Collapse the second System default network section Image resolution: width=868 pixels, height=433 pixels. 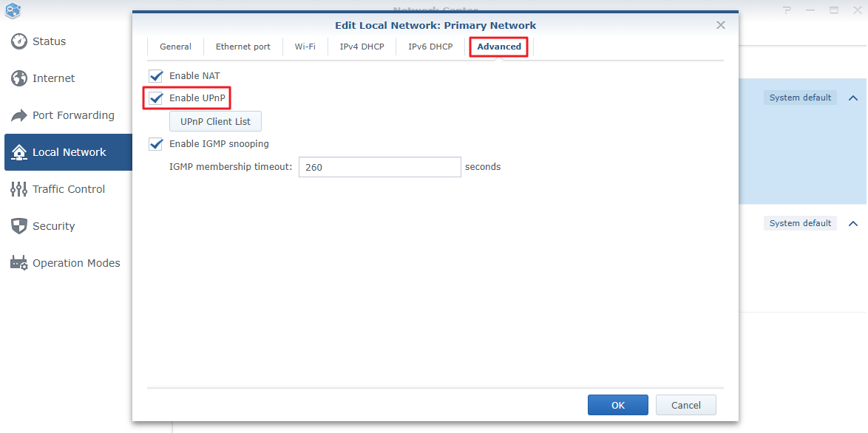(852, 224)
